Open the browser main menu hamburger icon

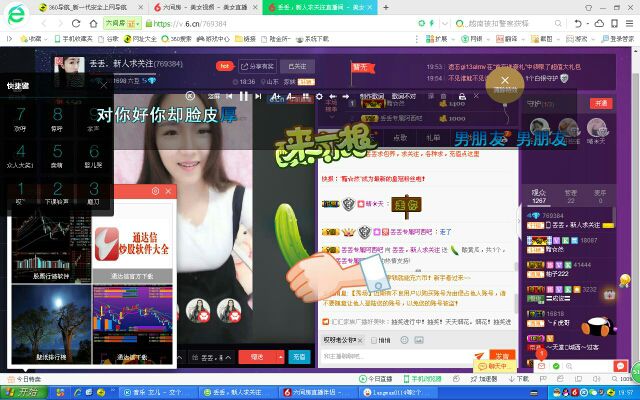pyautogui.click(x=629, y=24)
